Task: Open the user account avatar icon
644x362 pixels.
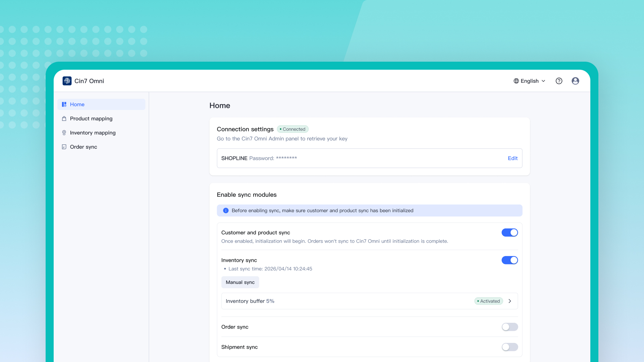Action: click(x=575, y=81)
